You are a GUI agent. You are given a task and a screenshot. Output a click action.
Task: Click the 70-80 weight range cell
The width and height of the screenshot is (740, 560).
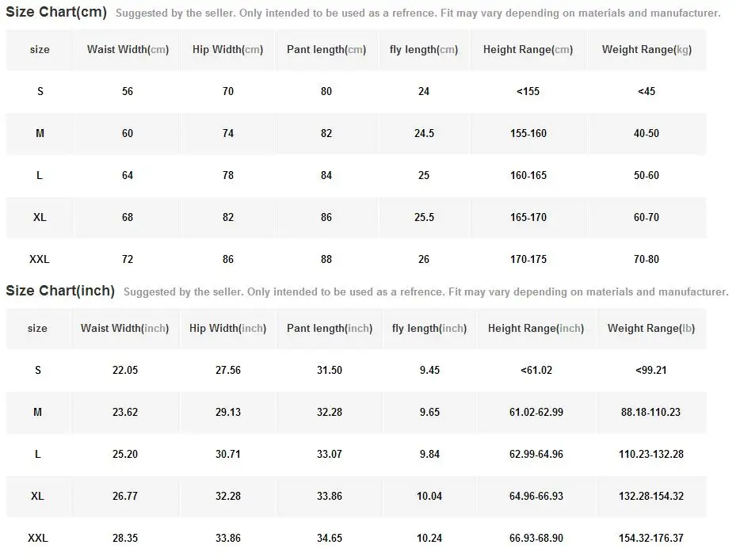pos(646,259)
